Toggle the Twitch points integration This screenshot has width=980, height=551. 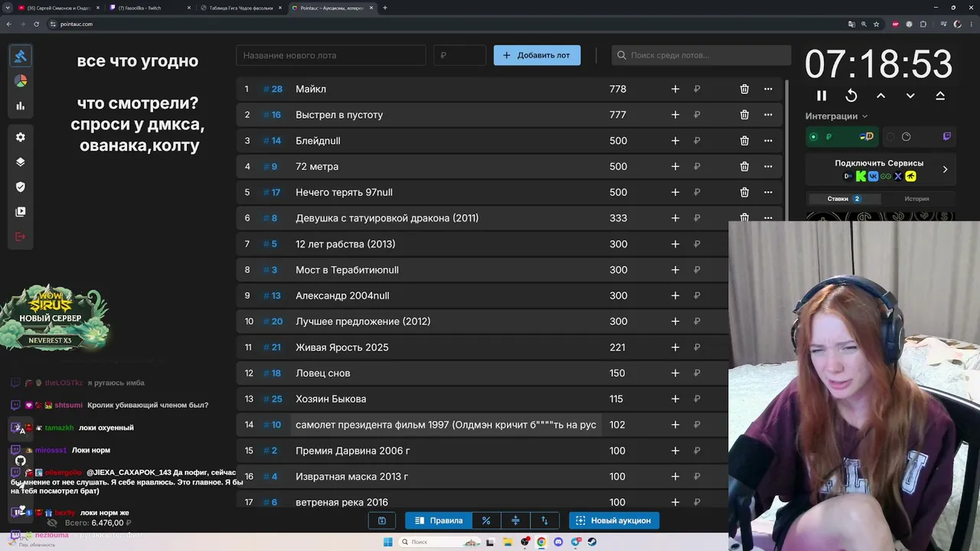[x=919, y=137]
